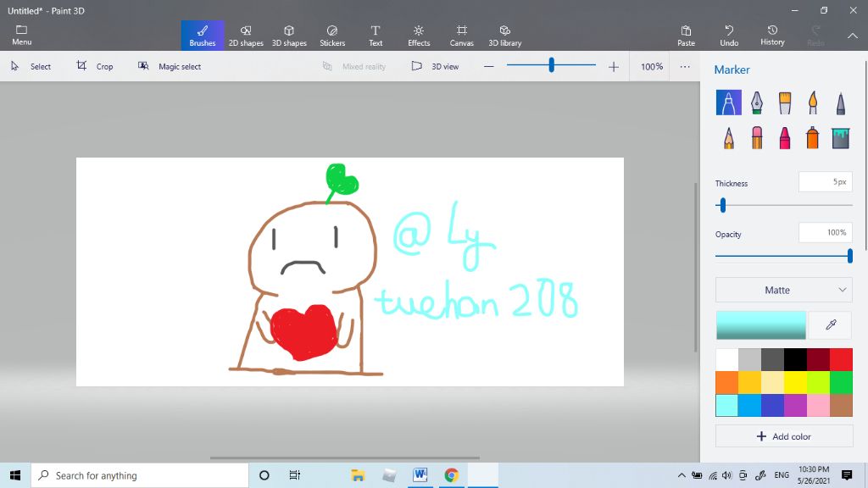Open Chrome from the taskbar

451,475
